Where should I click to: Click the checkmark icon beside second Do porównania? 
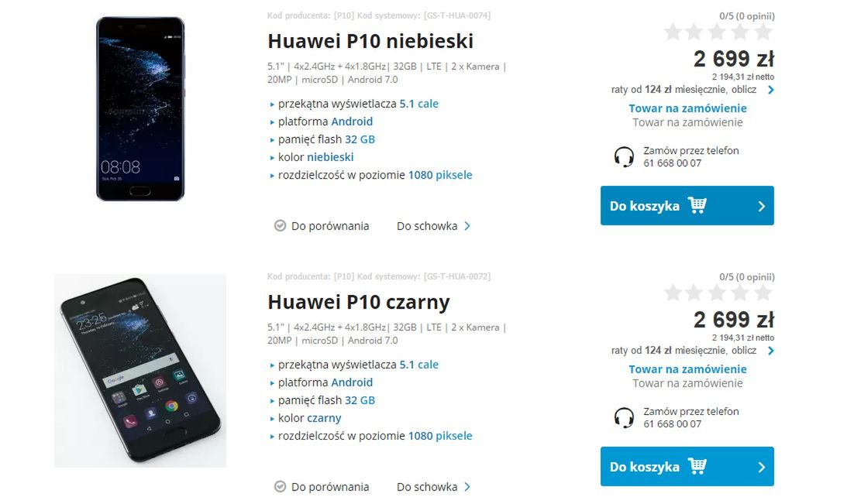pyautogui.click(x=280, y=486)
